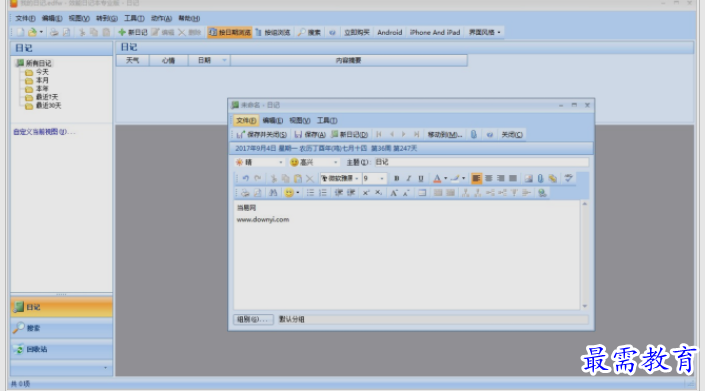Screen dimensions: 705x391
Task: Click the Weather column header
Action: [x=132, y=60]
